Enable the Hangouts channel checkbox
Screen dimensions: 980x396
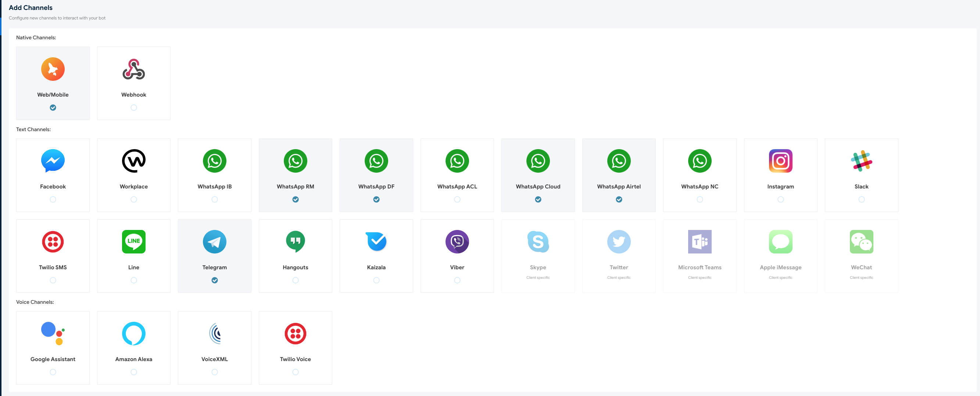(296, 280)
